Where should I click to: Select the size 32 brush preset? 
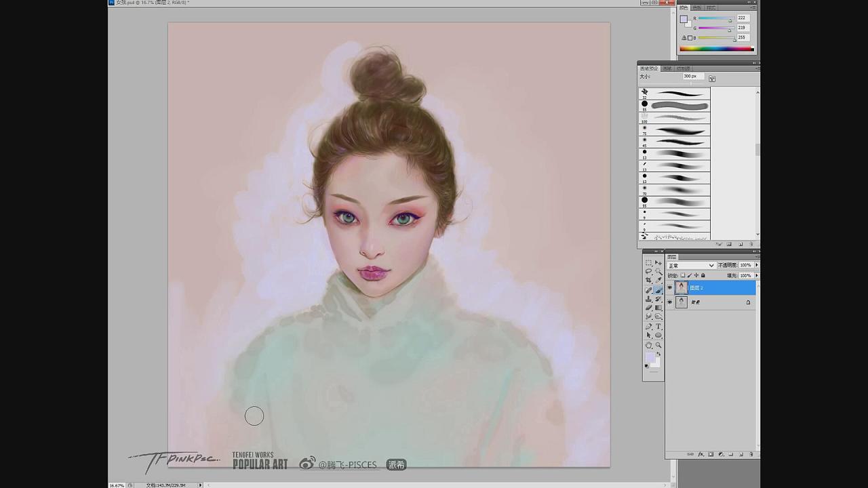click(x=675, y=94)
